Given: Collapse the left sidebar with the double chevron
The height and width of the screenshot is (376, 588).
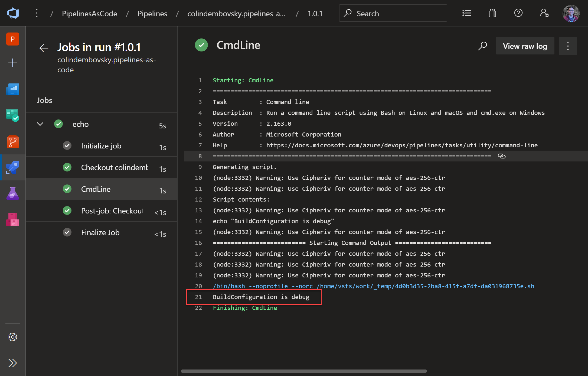Looking at the screenshot, I should click(x=12, y=363).
